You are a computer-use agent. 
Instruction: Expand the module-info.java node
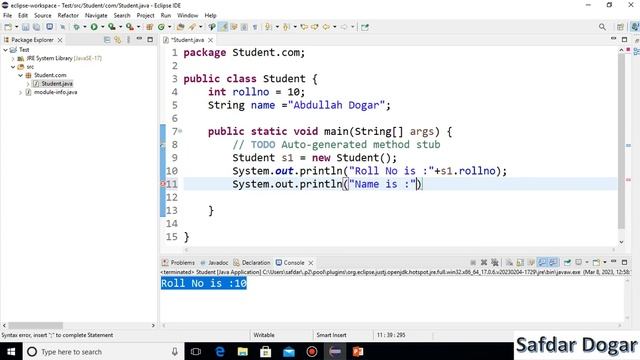(20, 93)
